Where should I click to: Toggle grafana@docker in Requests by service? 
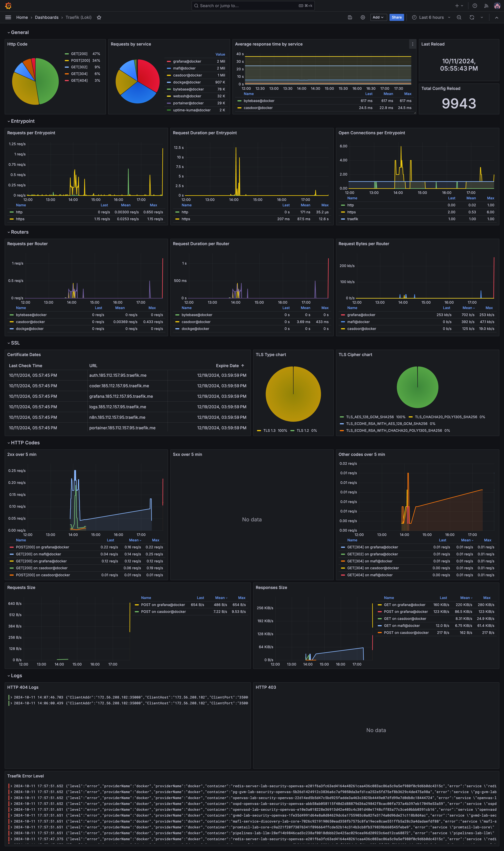click(x=187, y=61)
